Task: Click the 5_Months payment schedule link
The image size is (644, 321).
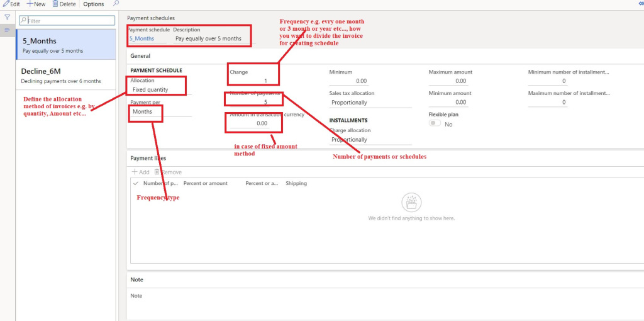Action: point(142,38)
